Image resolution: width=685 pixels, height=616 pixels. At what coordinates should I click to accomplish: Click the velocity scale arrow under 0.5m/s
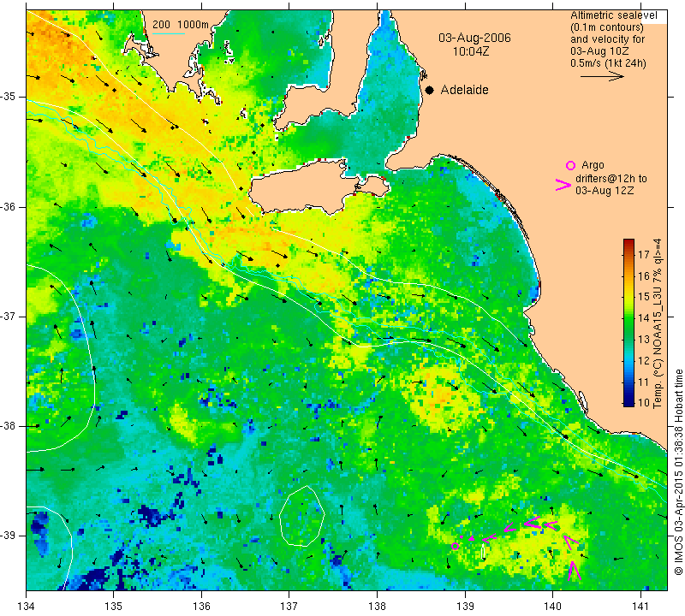(x=602, y=77)
